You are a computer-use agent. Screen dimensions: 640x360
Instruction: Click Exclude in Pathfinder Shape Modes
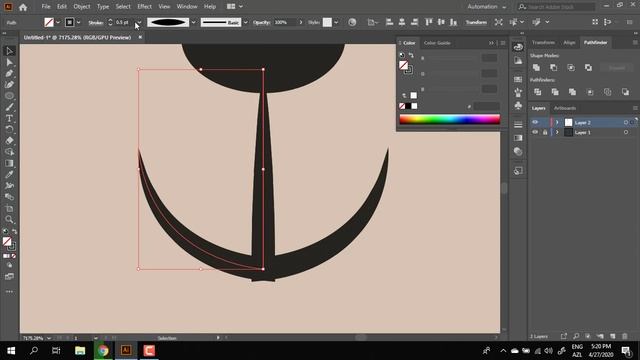[588, 67]
